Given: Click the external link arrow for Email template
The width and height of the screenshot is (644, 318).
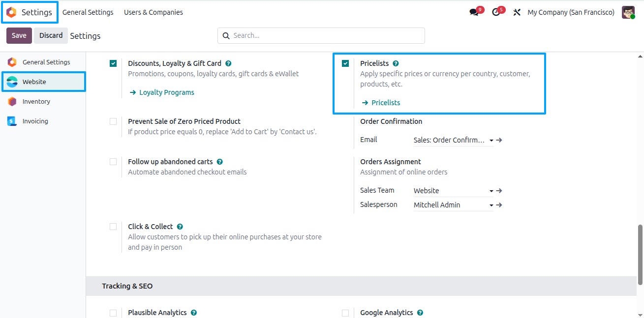Looking at the screenshot, I should (499, 140).
